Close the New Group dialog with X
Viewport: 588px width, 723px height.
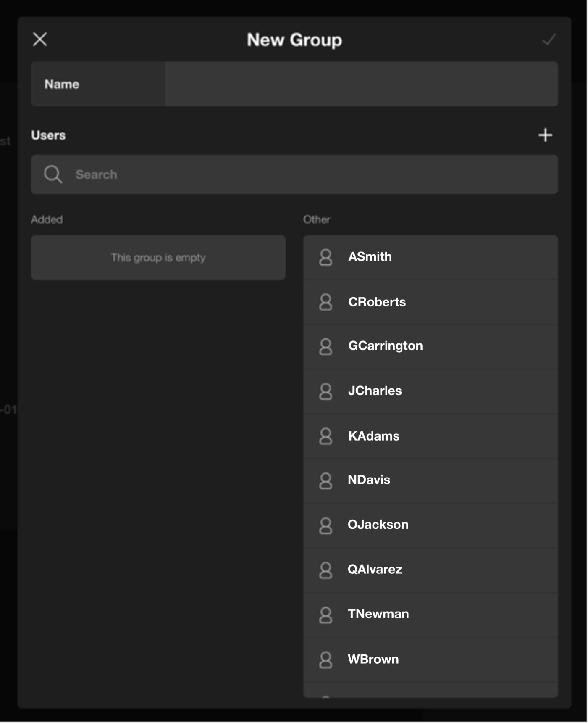click(40, 40)
